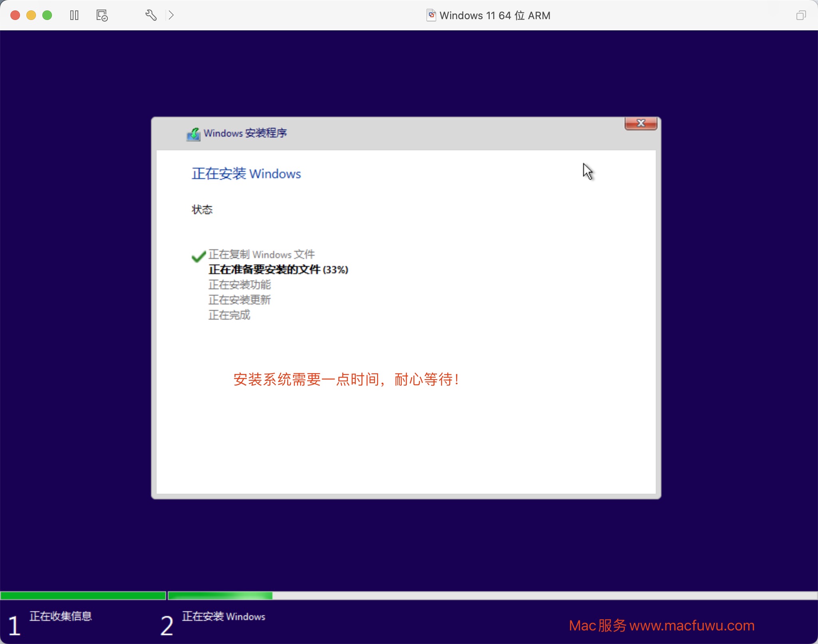The height and width of the screenshot is (644, 818).
Task: Pause the virtual machine with the pause icon
Action: 74,15
